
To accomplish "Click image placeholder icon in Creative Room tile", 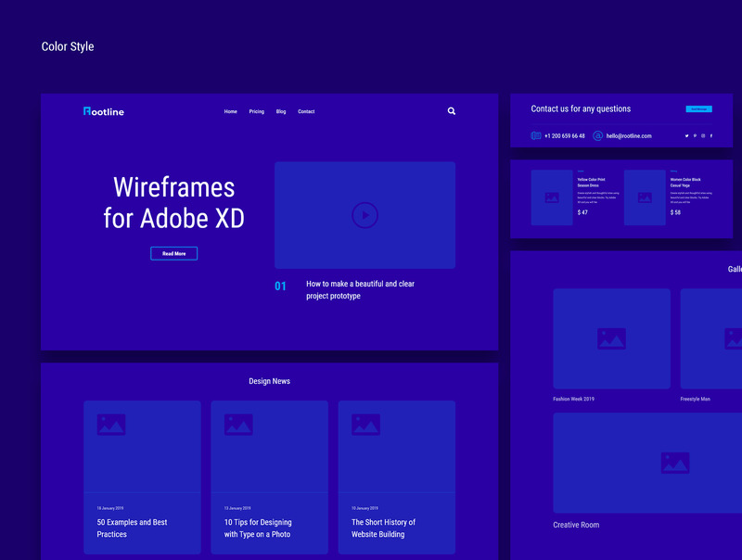I will pos(675,463).
